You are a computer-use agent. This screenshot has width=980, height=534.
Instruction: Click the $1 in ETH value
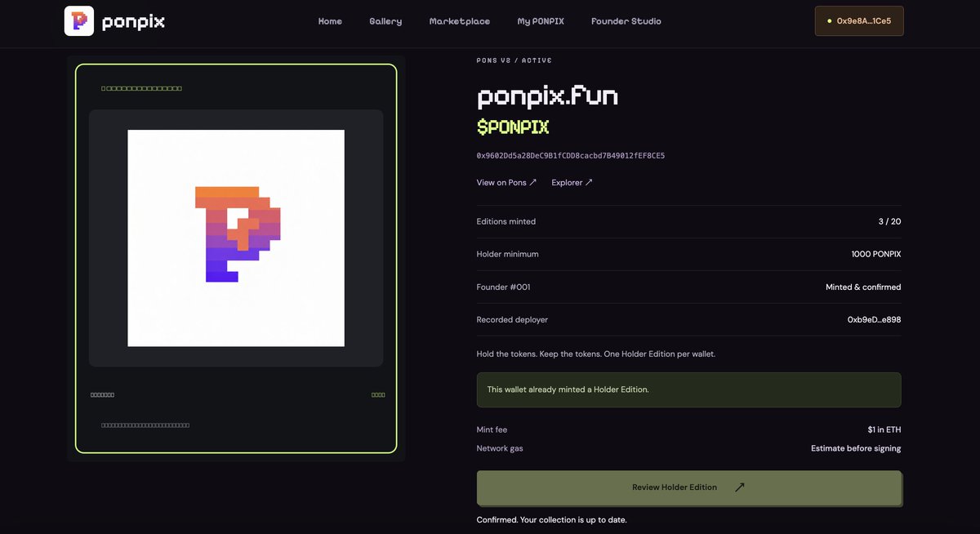tap(884, 430)
